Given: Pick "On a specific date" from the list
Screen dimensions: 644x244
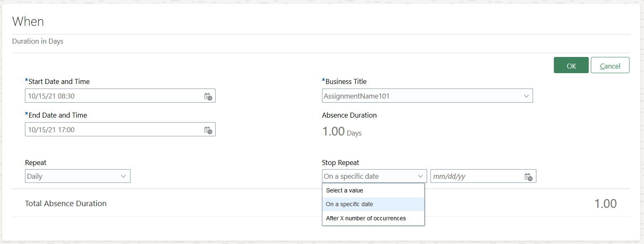Looking at the screenshot, I should click(x=349, y=204).
